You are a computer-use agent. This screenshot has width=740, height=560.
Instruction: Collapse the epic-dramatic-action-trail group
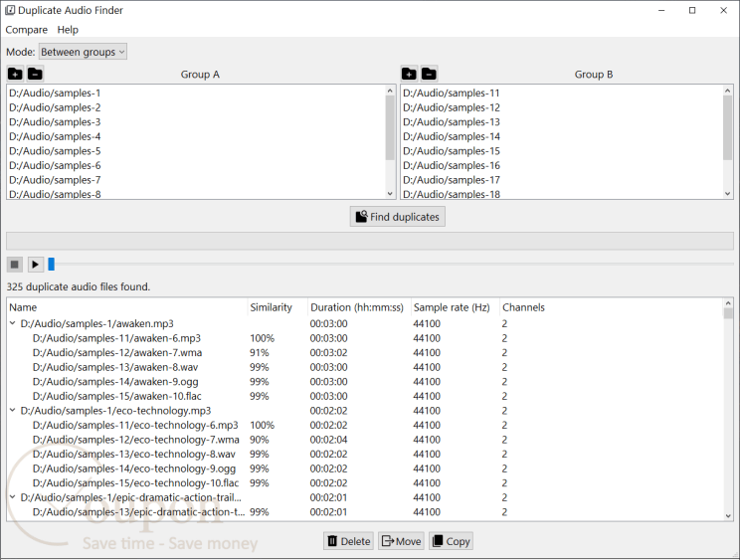13,497
